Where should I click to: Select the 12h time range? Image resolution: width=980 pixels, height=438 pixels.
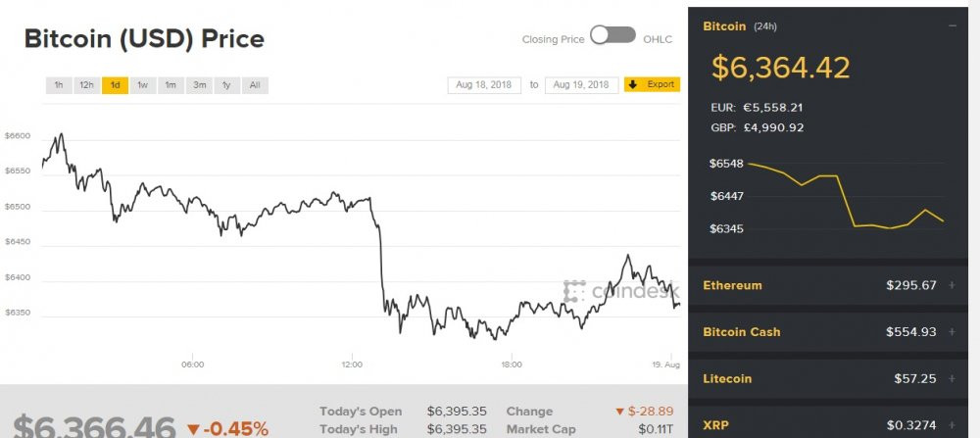coord(87,85)
